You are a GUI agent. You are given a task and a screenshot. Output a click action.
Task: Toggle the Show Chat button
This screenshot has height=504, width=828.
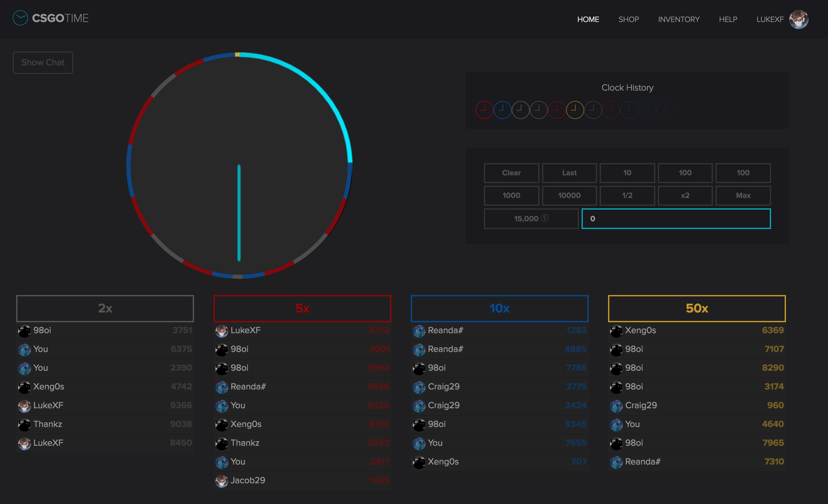click(x=43, y=62)
